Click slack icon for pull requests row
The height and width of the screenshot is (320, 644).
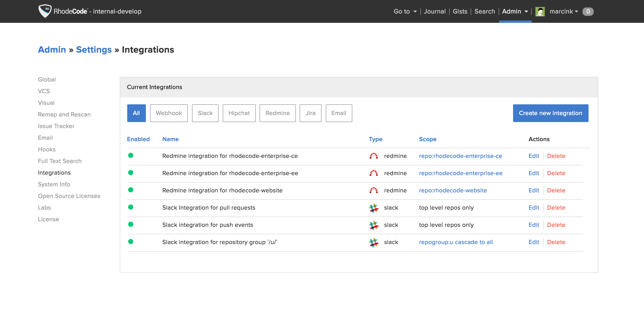click(373, 208)
